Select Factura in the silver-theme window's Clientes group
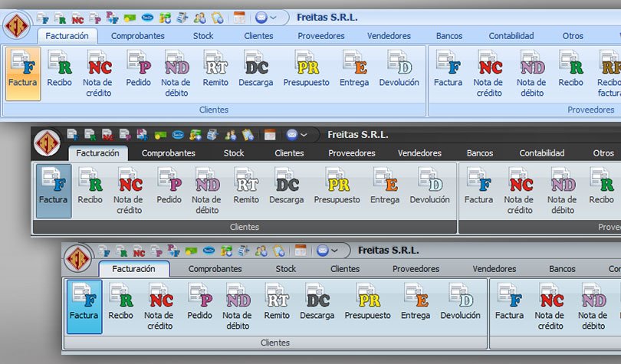621x364 pixels. point(84,307)
